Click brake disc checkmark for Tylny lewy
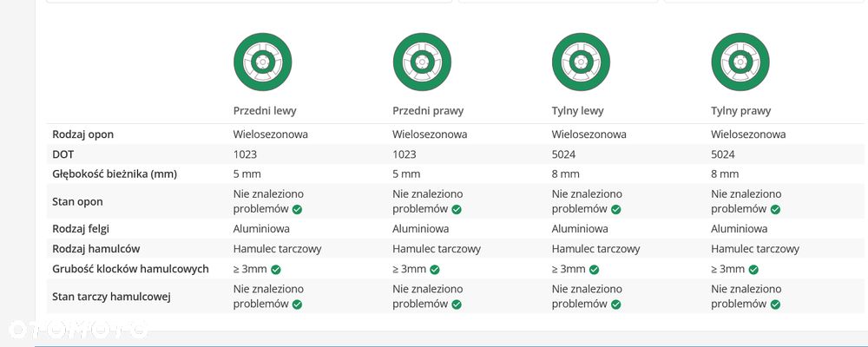Viewport: 868px width, 347px height. 615,304
